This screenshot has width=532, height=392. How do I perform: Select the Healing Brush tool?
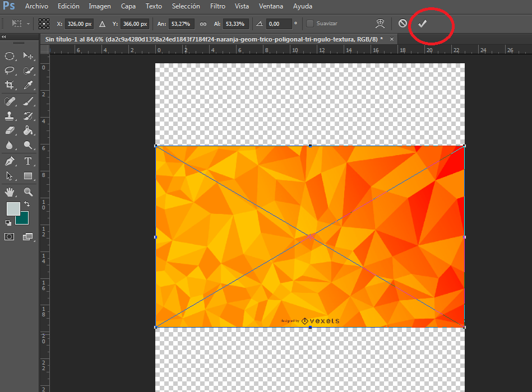[x=10, y=101]
